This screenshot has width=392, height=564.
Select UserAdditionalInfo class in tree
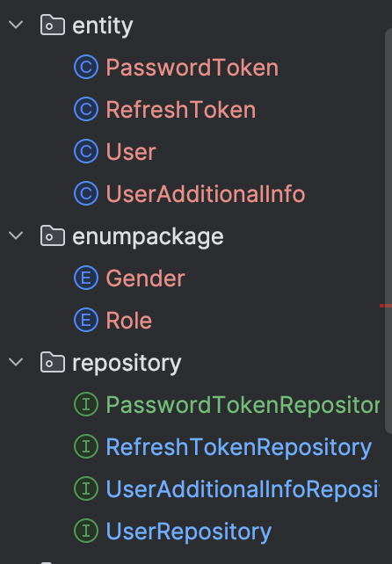[206, 194]
